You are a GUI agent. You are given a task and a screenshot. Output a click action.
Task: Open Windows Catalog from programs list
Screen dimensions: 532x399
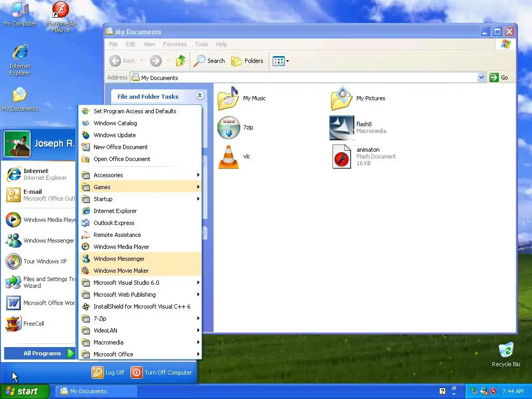click(x=140, y=123)
